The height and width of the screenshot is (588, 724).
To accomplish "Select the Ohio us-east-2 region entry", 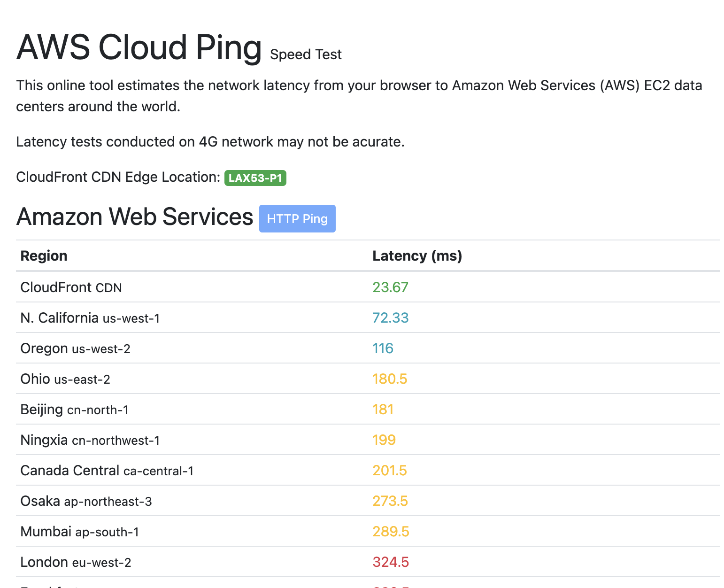I will click(65, 379).
